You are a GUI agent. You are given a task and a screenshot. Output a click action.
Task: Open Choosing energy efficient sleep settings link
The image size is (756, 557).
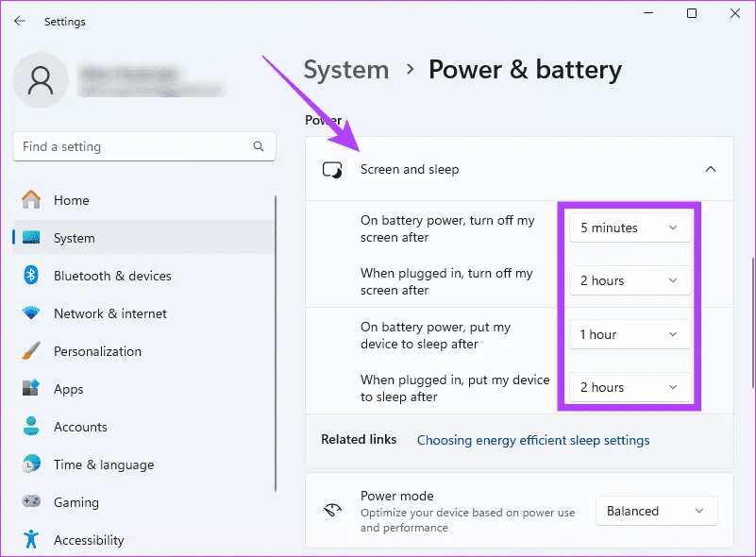coord(533,440)
